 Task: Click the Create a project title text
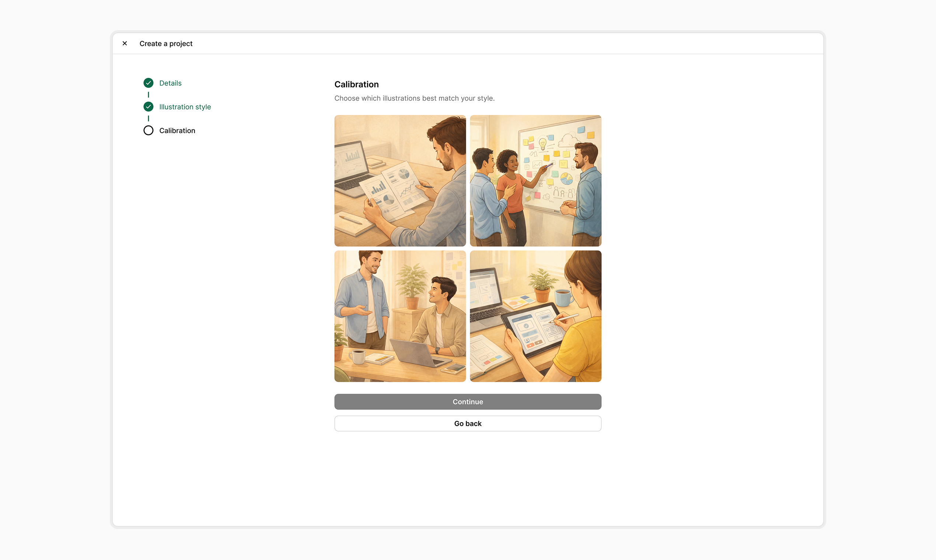(x=166, y=43)
